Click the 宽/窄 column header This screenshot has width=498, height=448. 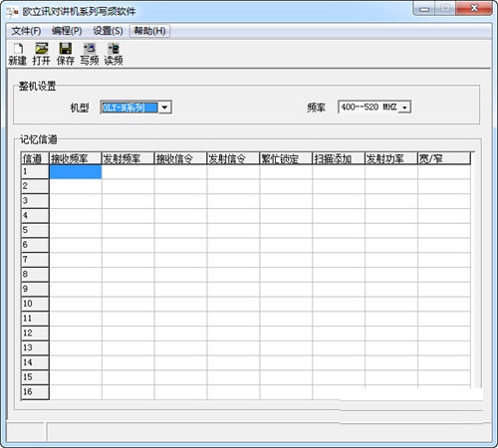click(x=444, y=158)
